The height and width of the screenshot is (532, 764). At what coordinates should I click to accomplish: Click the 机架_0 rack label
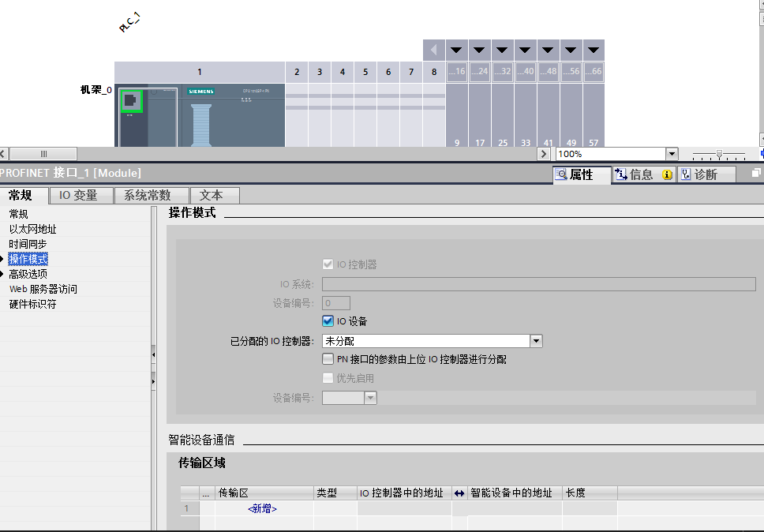pyautogui.click(x=96, y=90)
